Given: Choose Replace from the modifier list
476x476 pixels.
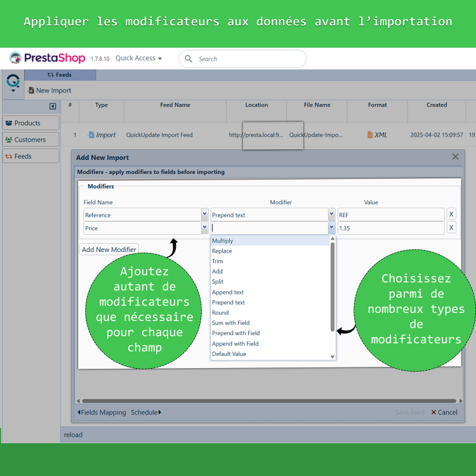Looking at the screenshot, I should [270, 251].
